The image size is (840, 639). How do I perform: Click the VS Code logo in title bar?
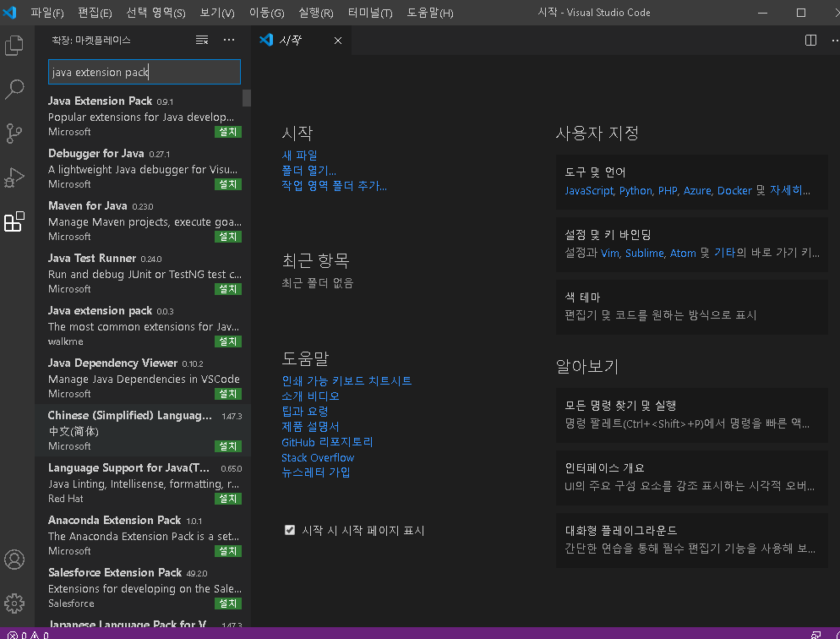(9, 12)
